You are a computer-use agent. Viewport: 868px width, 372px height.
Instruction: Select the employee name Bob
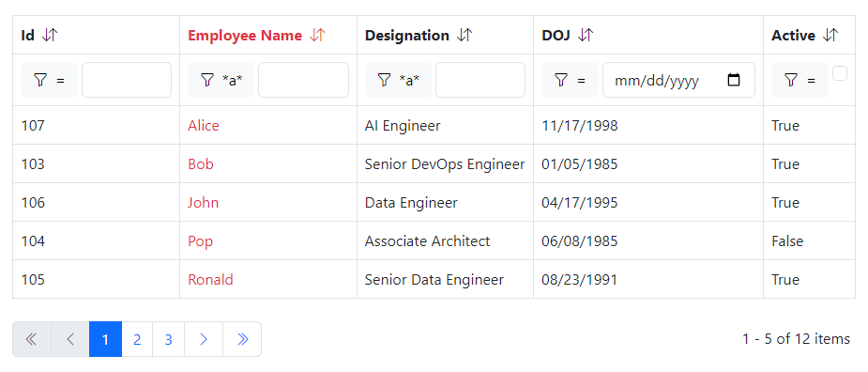coord(201,164)
